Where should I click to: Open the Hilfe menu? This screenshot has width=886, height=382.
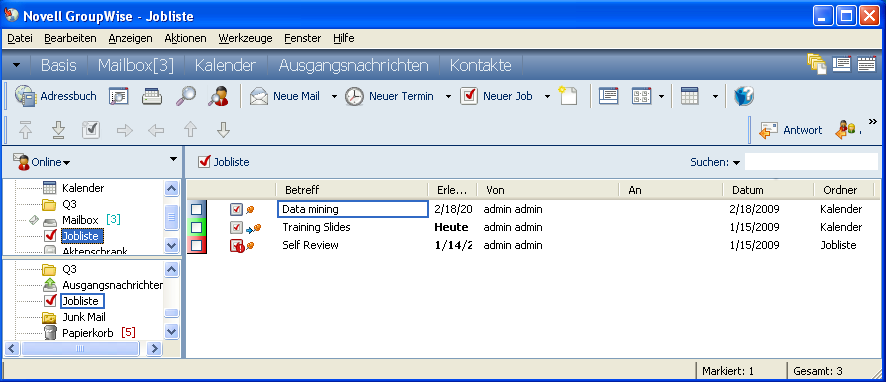(x=344, y=38)
